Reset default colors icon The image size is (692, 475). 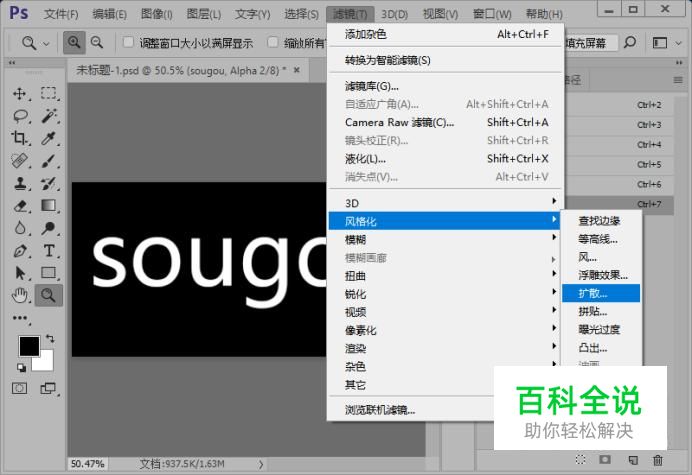click(21, 367)
